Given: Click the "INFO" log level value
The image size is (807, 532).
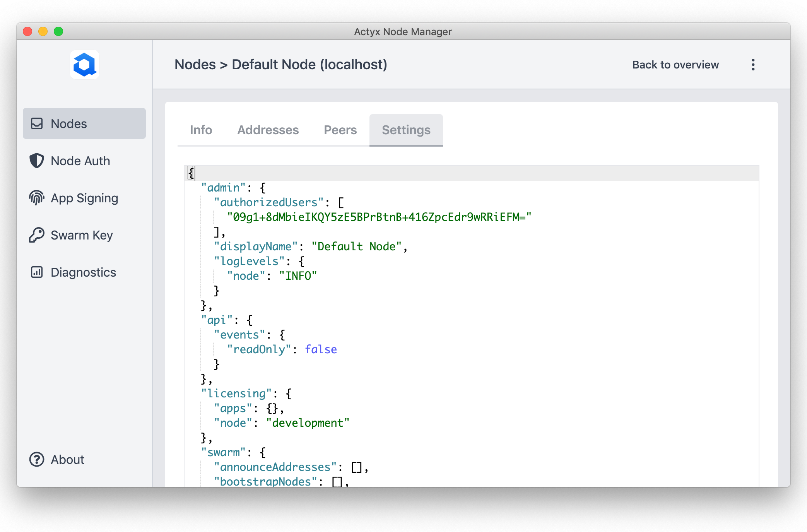Looking at the screenshot, I should (298, 276).
